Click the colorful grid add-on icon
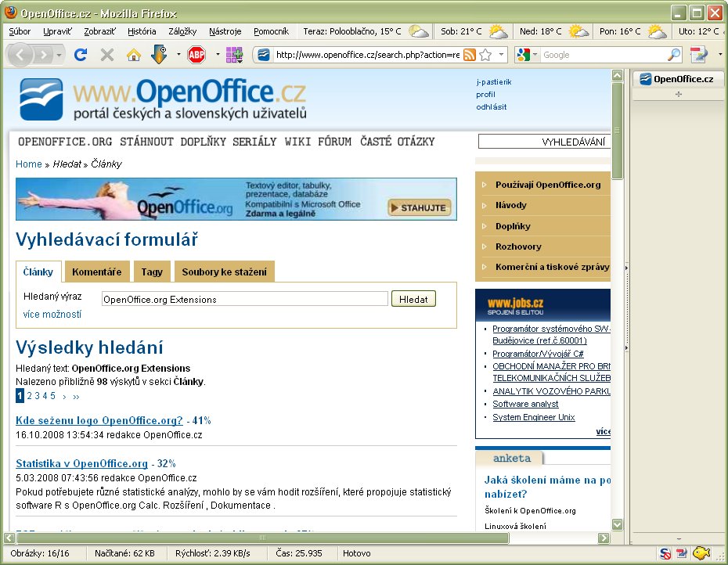 click(x=235, y=55)
